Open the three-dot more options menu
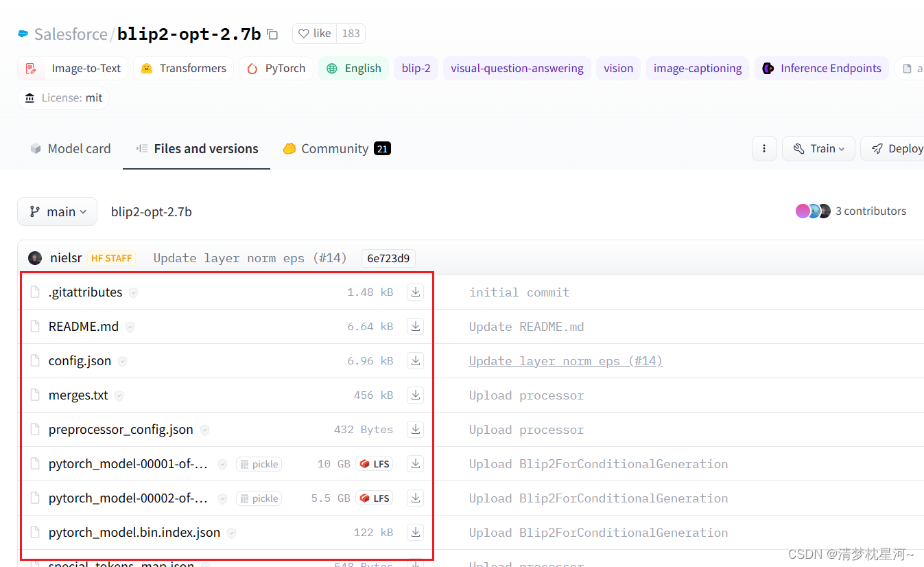The height and width of the screenshot is (567, 924). coord(764,148)
